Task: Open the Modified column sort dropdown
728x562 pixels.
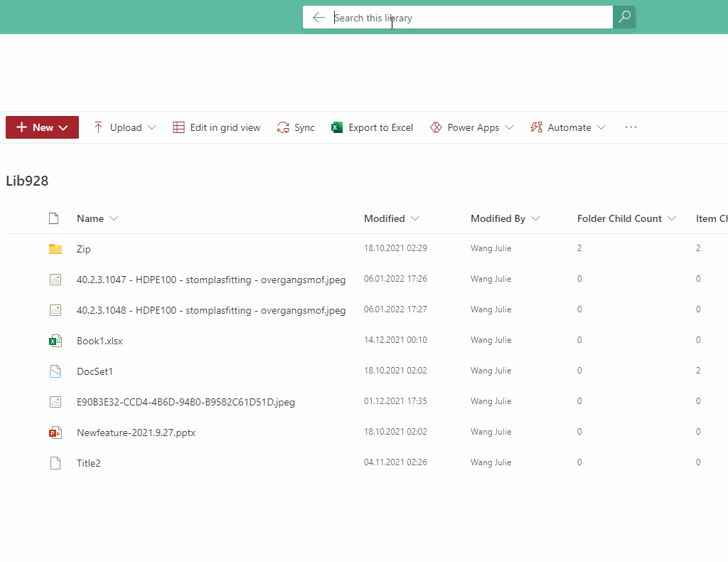Action: [417, 218]
